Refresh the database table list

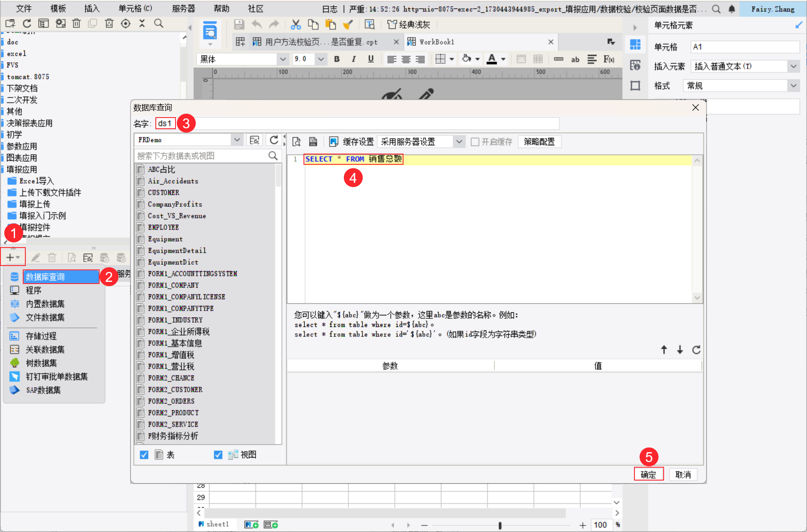tap(274, 140)
